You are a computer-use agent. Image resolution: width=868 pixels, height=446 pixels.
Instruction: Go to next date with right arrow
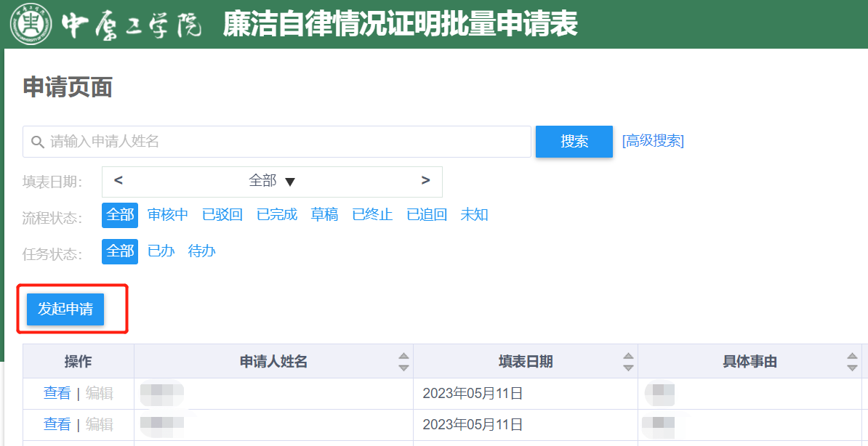point(425,180)
